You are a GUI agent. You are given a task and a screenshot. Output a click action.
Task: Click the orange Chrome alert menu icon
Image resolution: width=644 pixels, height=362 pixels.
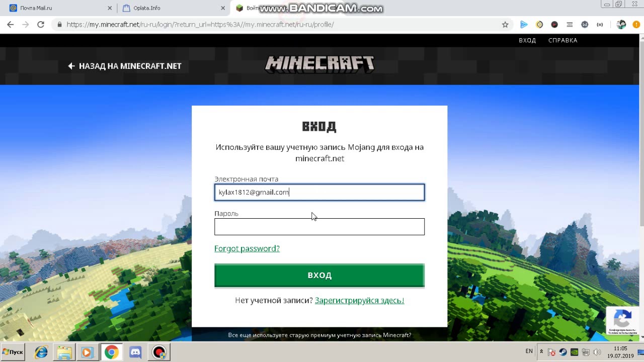(636, 24)
